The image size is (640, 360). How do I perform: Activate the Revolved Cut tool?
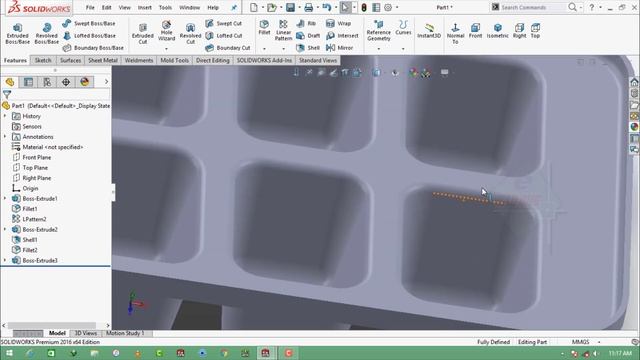point(190,33)
